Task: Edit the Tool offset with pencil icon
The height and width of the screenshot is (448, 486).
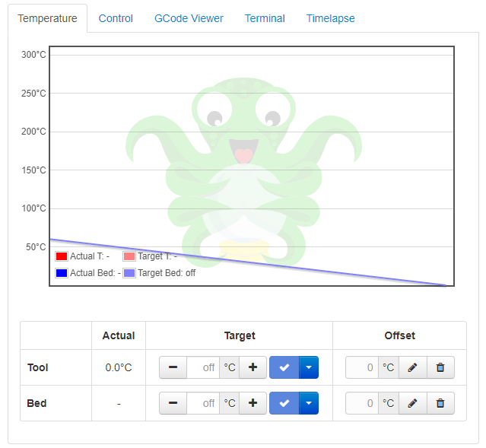Action: click(412, 367)
